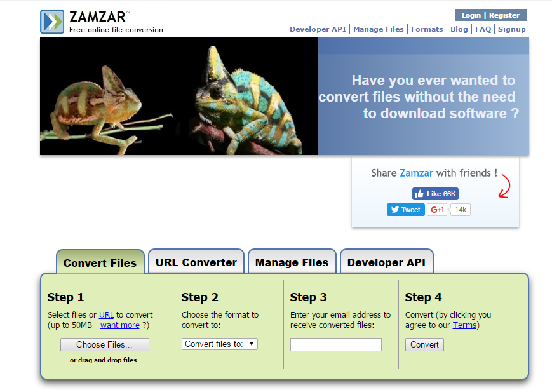Open Manage Files in top navigation

click(379, 29)
